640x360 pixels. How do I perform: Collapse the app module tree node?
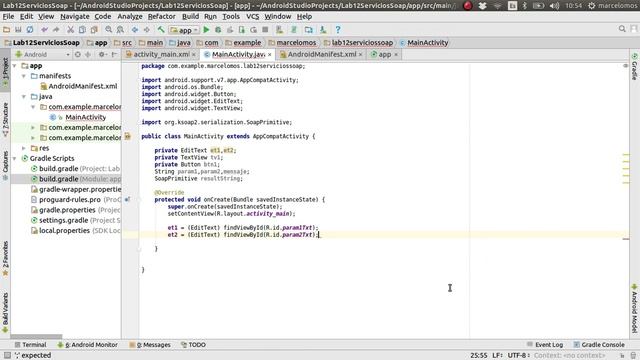point(15,66)
